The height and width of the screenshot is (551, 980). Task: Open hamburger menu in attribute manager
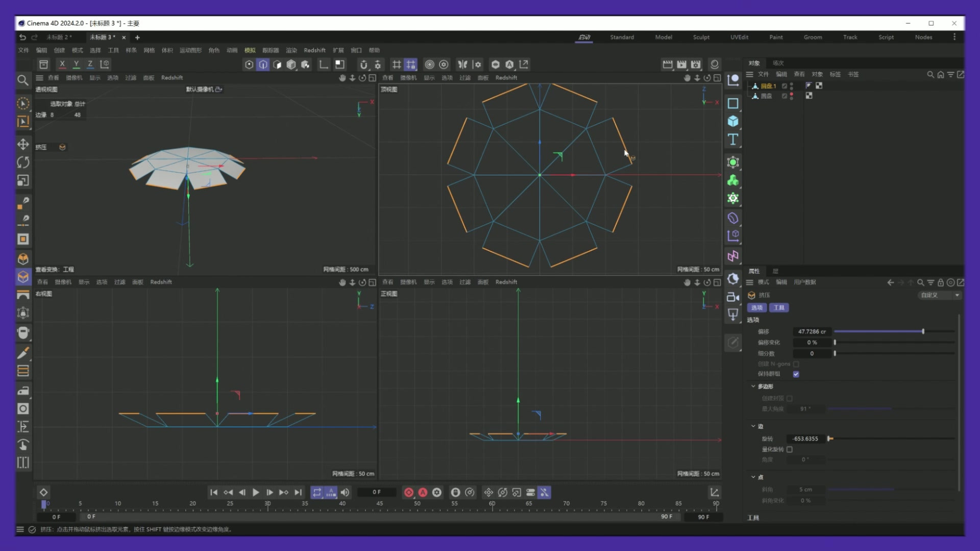[x=750, y=283]
